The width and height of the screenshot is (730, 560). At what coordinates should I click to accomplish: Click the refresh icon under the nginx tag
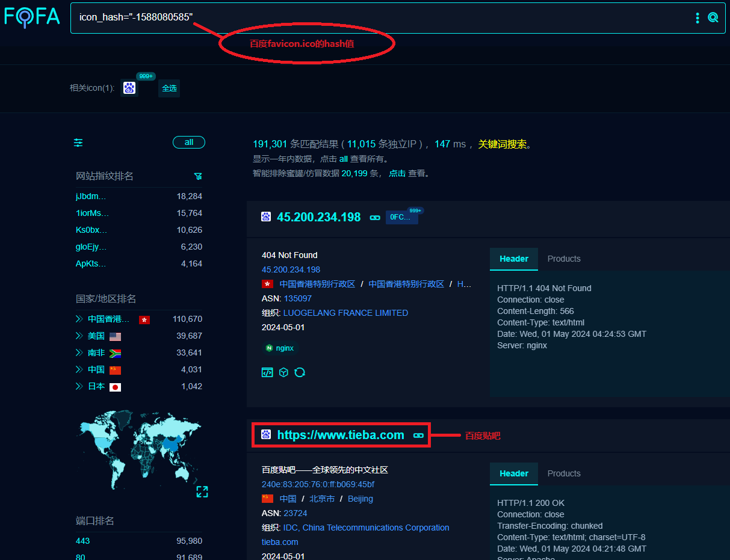300,372
